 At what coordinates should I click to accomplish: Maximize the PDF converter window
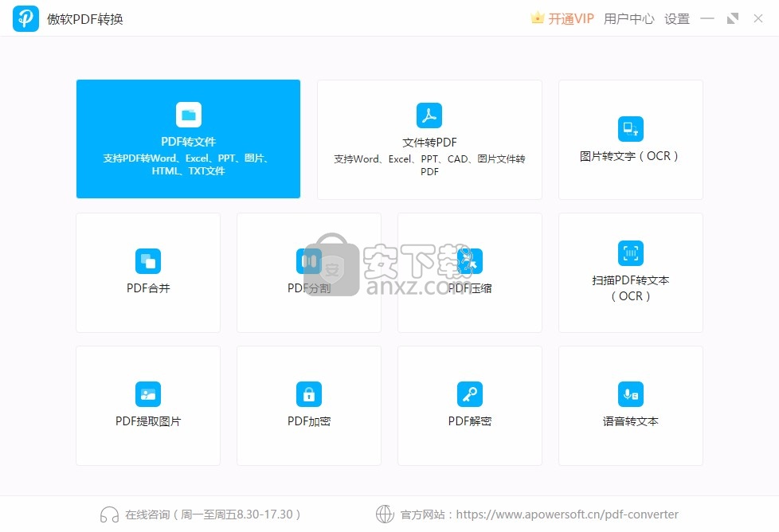tap(732, 19)
